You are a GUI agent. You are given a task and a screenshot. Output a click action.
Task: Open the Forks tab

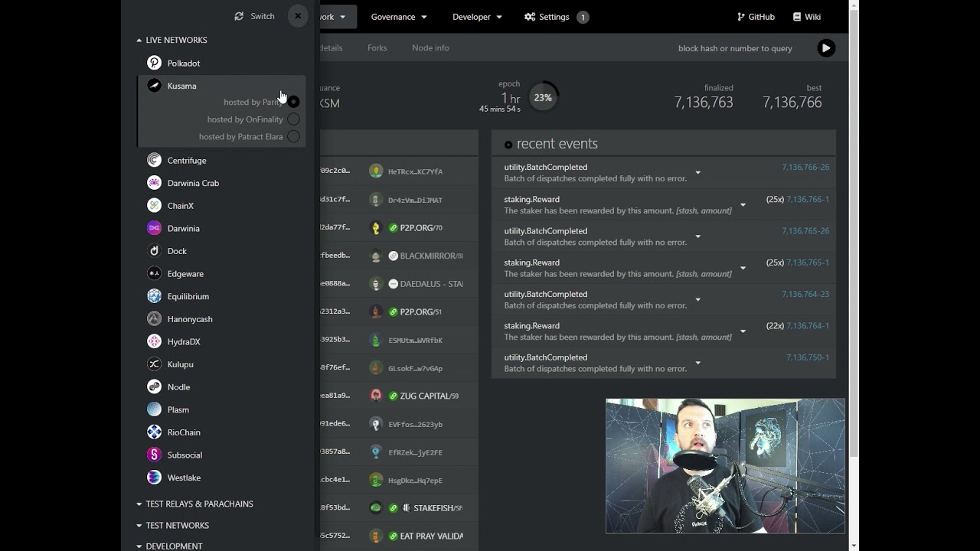377,47
